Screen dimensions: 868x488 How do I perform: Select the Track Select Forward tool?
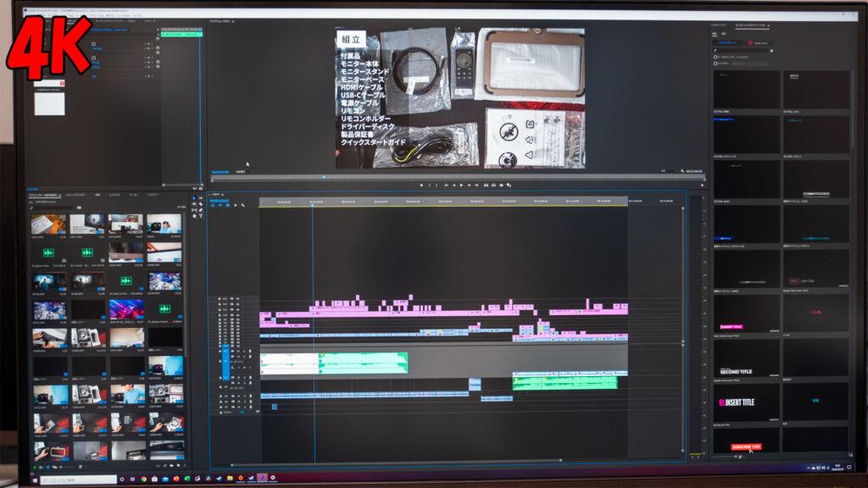point(200,198)
